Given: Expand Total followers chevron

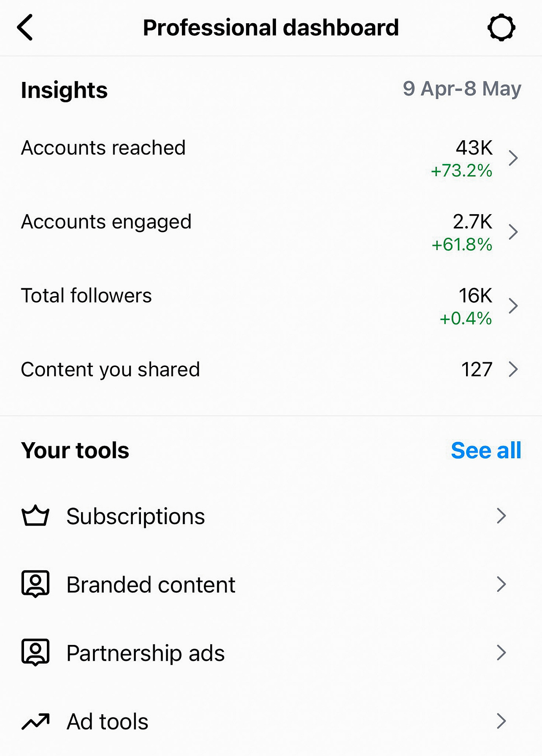Looking at the screenshot, I should [513, 306].
